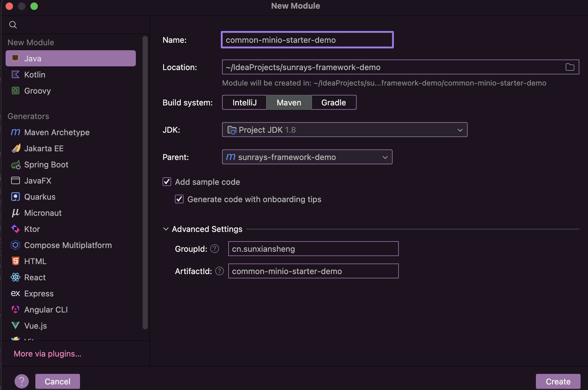Select Angular CLI generator
The width and height of the screenshot is (588, 390).
tap(71, 309)
